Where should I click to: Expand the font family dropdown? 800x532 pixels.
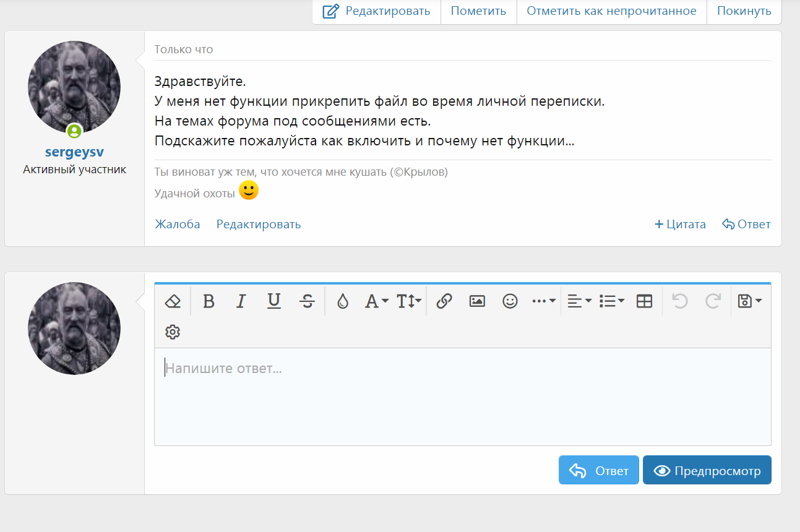tap(376, 301)
